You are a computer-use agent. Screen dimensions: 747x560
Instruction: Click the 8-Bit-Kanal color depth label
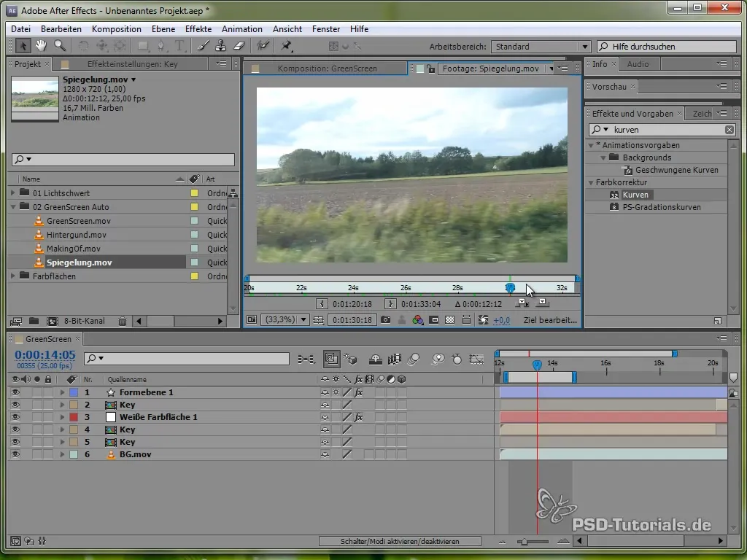(85, 321)
